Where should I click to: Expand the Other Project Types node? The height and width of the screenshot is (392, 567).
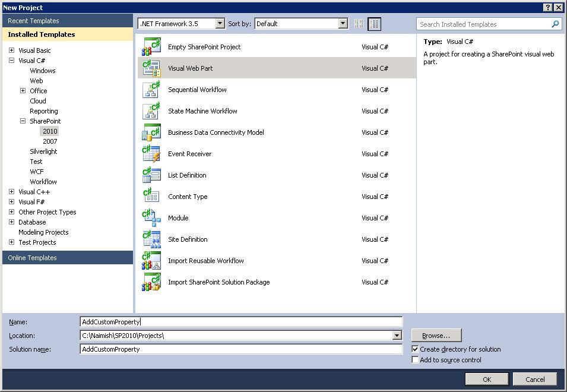[11, 212]
